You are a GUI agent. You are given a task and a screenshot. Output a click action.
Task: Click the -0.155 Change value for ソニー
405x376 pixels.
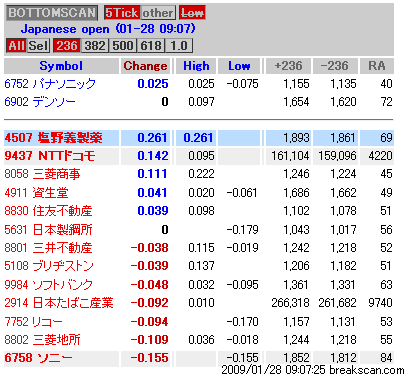point(149,358)
